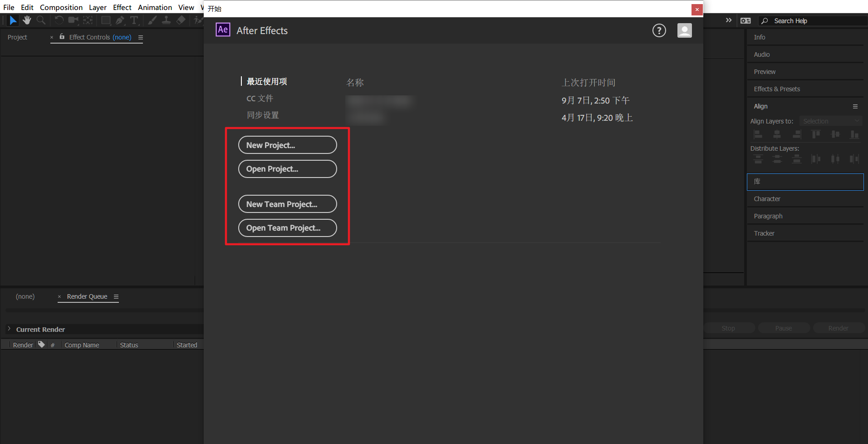Open the workspace settings icon beside Search Help

[745, 21]
